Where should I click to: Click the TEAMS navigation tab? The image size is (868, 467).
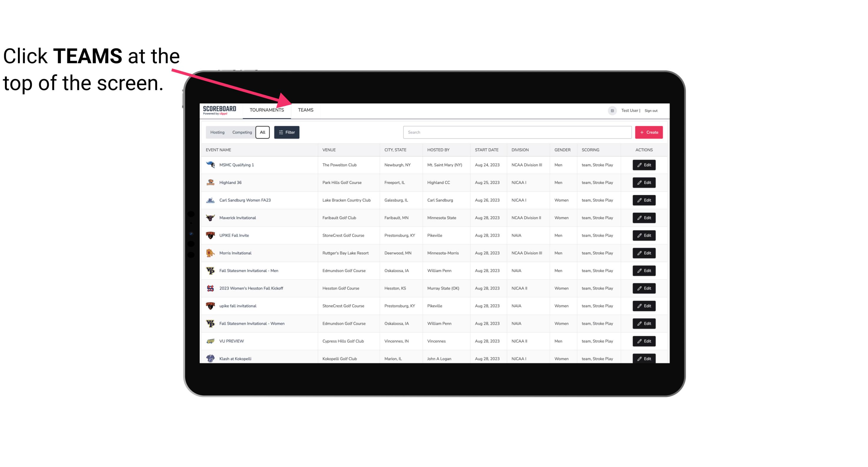305,110
